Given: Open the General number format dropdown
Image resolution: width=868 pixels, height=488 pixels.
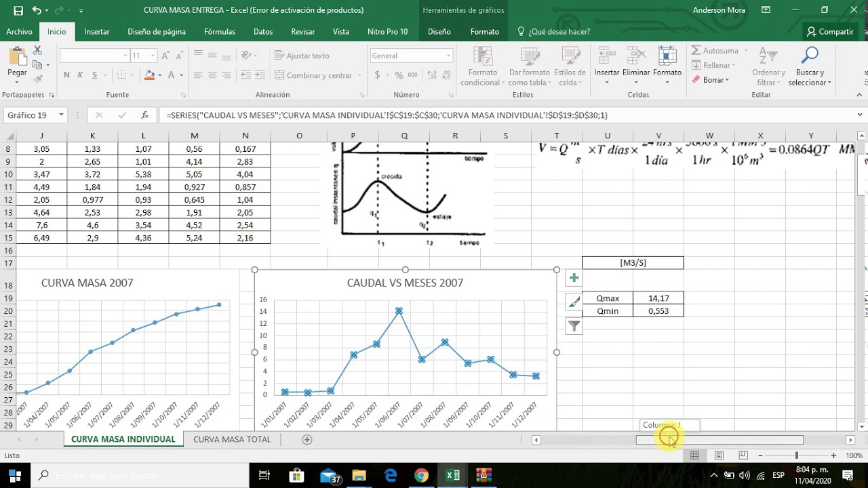Looking at the screenshot, I should 448,56.
